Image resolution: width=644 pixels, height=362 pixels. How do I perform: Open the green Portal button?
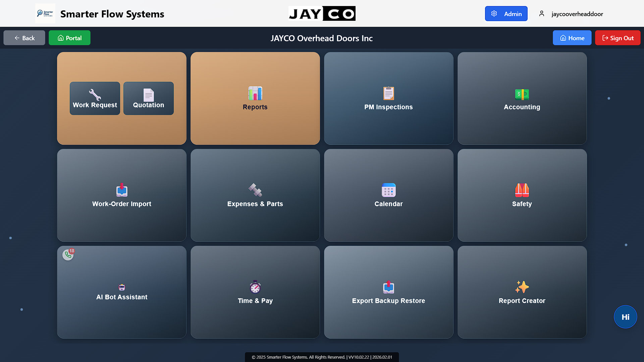pos(69,38)
